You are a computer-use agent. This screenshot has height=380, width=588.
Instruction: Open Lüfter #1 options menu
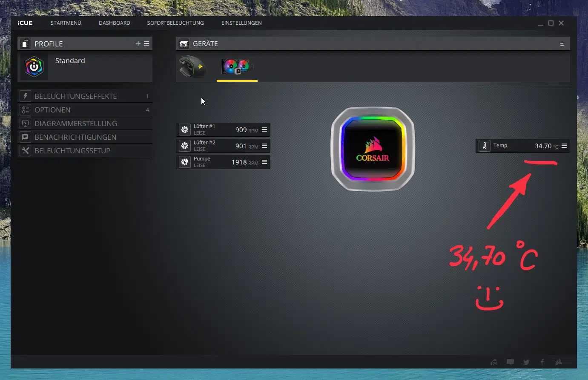(x=264, y=130)
